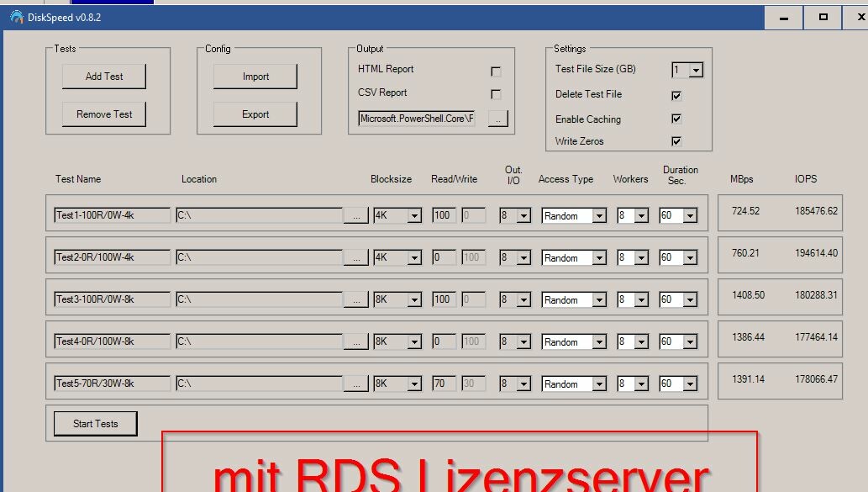Browse location for Test4-0R/100W-8k row

pos(356,341)
